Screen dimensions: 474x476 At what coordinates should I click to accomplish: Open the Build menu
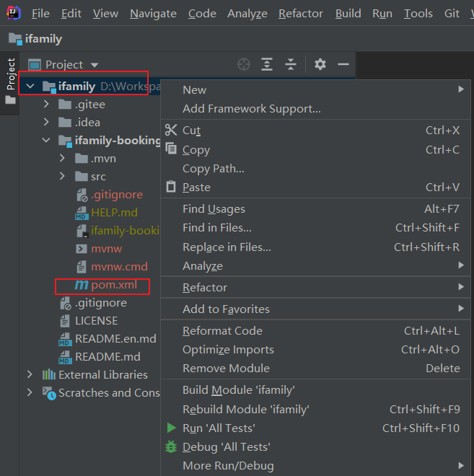pyautogui.click(x=348, y=14)
